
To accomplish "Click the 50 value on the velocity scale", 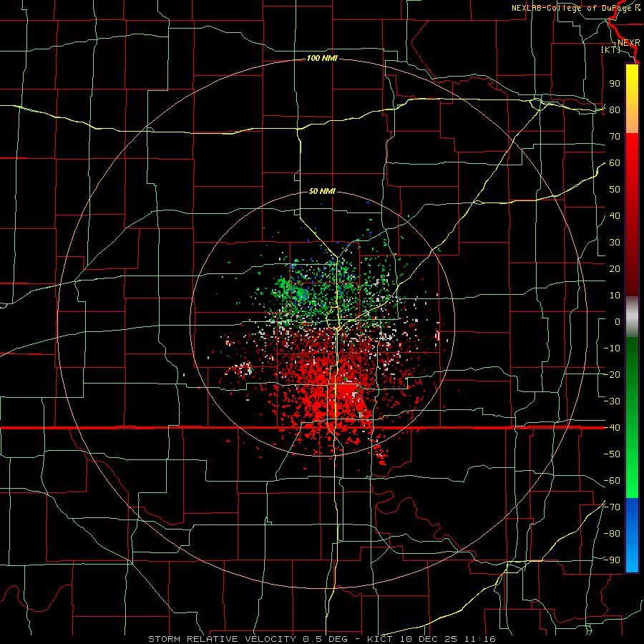I will click(x=615, y=190).
